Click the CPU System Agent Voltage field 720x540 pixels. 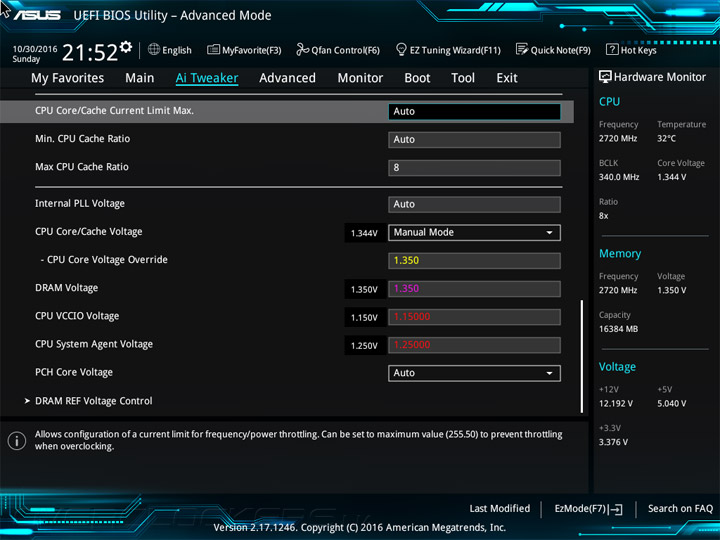pyautogui.click(x=474, y=345)
